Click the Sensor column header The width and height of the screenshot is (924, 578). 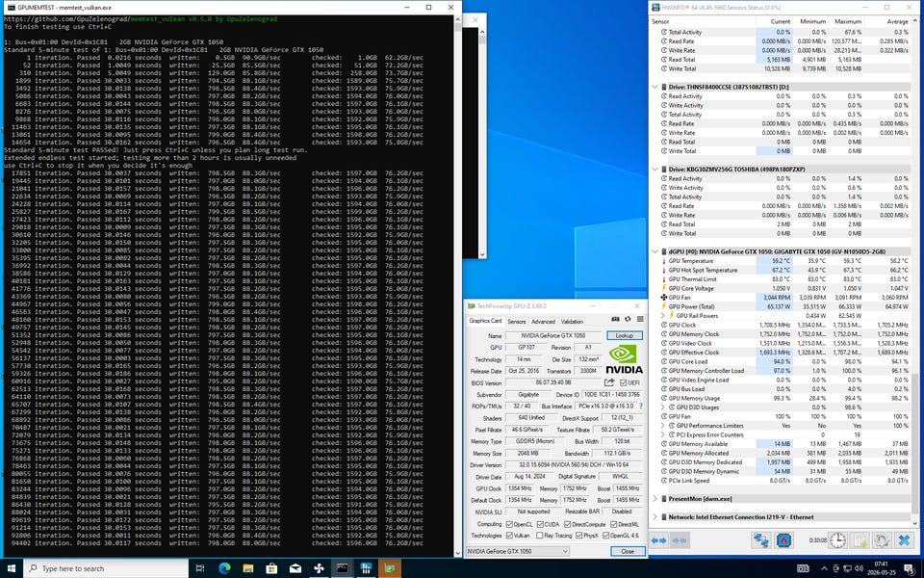click(703, 22)
